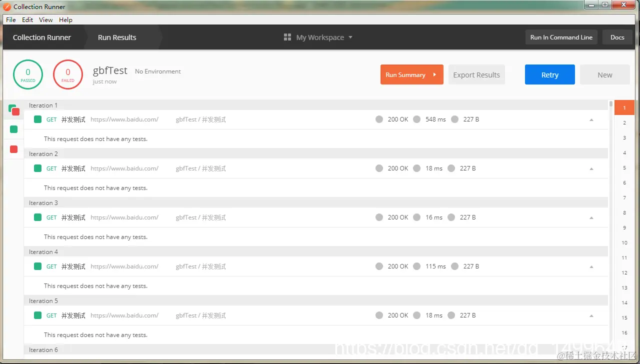The image size is (640, 364).
Task: Click the blue Retry button
Action: [550, 74]
